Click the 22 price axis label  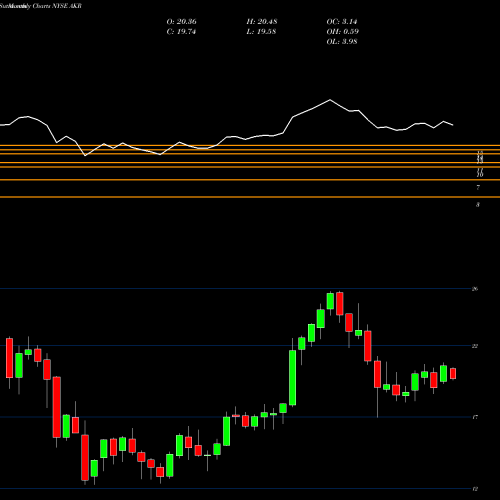475,346
